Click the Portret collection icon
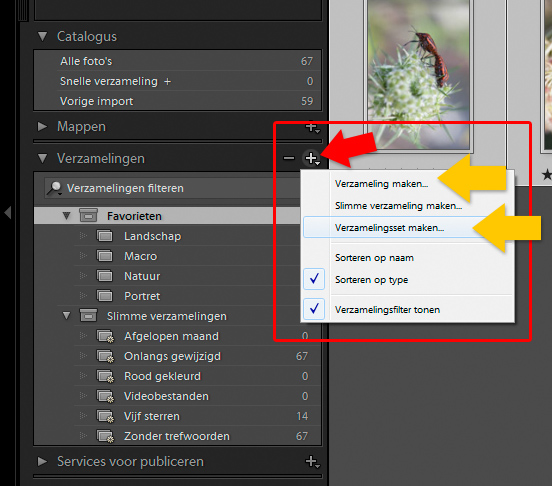Screen dimensions: 552x486 click(x=105, y=296)
